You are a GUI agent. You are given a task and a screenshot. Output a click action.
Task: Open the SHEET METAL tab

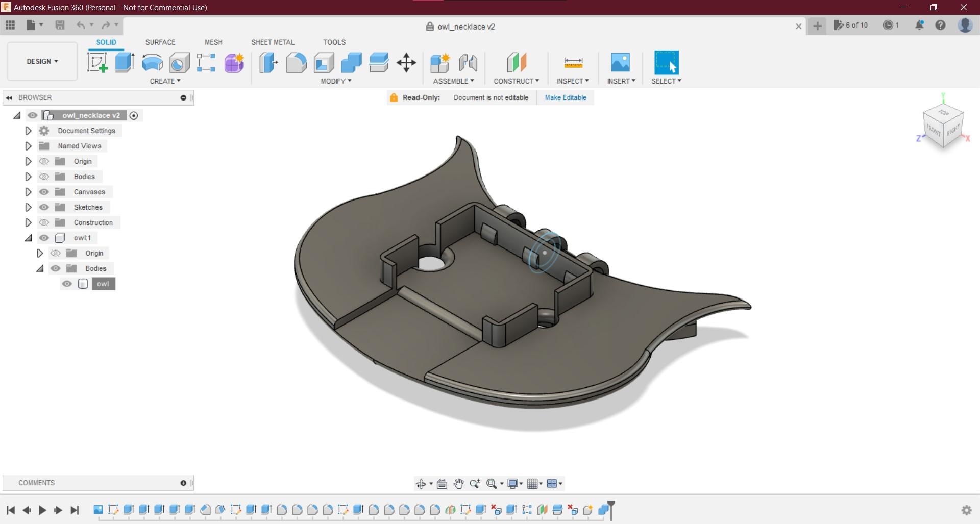pos(273,42)
